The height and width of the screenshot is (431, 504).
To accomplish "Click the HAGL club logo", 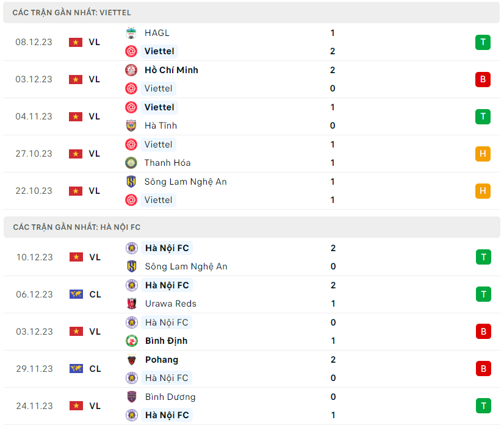I will click(x=131, y=33).
